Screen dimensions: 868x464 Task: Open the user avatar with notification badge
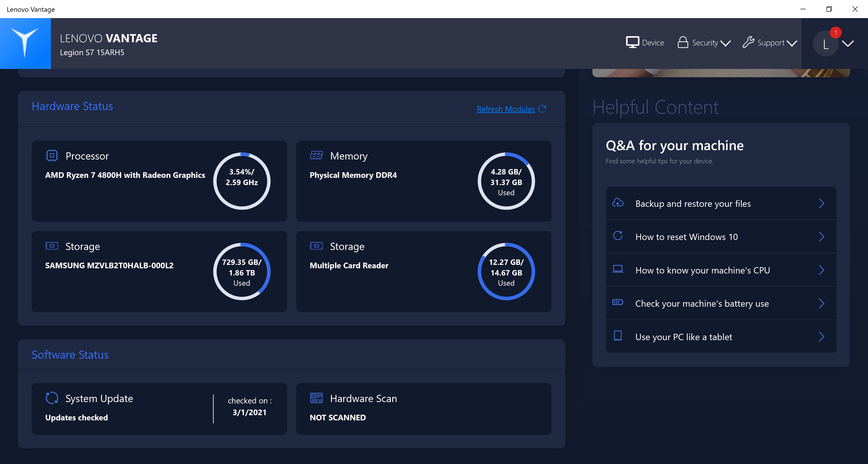pos(826,43)
